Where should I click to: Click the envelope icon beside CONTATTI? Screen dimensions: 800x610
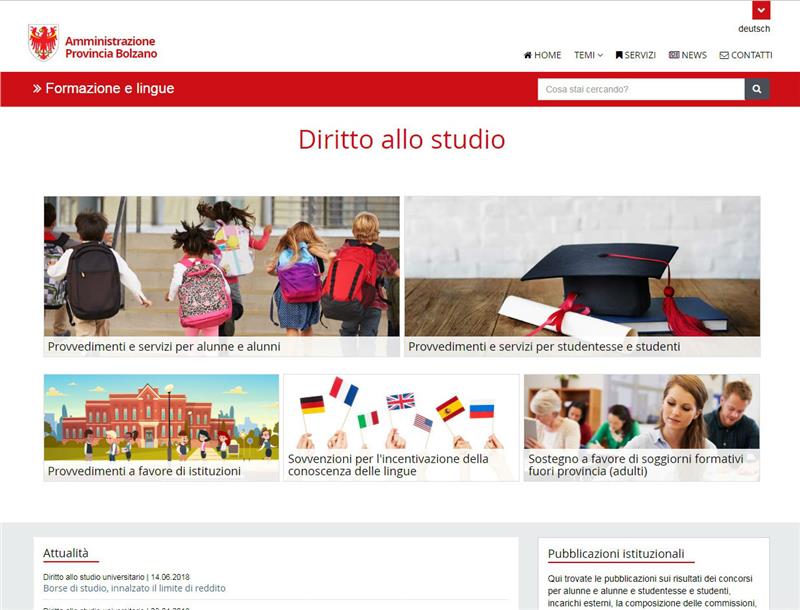(724, 56)
